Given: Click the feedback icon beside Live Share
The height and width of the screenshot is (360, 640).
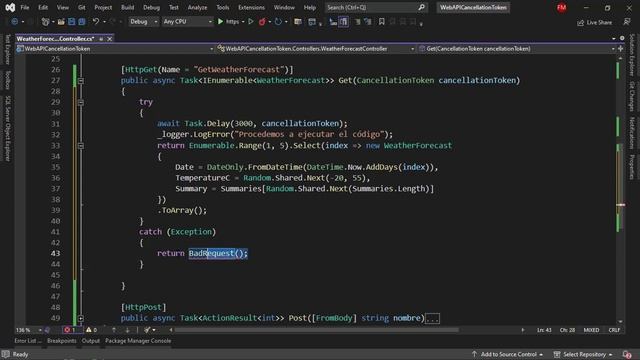Looking at the screenshot, I should 627,22.
